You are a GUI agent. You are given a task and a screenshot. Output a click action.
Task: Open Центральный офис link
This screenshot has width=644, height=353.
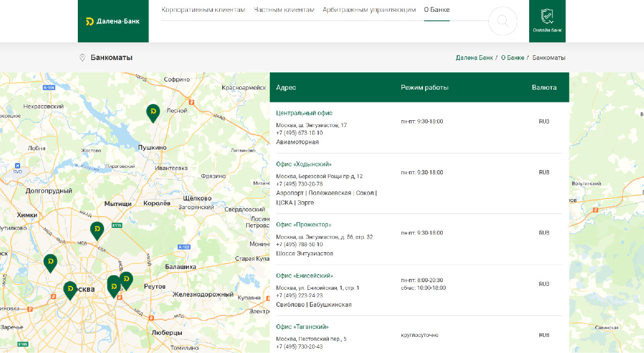(x=304, y=113)
